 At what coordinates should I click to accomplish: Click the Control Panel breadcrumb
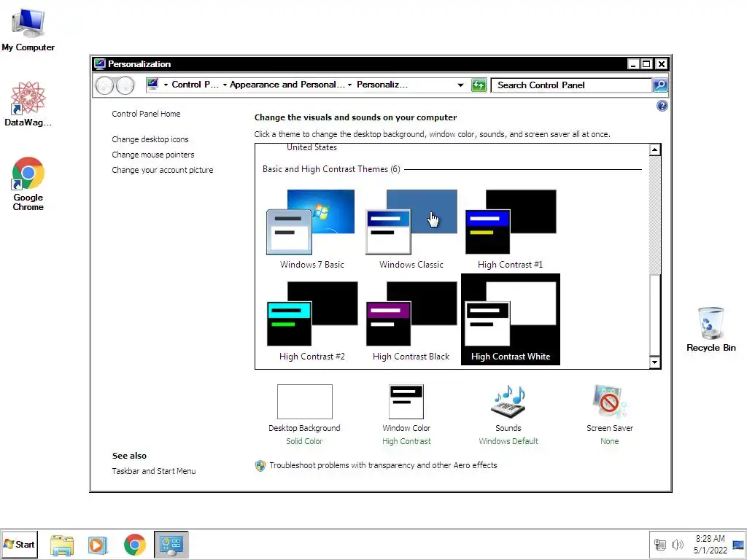[x=195, y=85]
